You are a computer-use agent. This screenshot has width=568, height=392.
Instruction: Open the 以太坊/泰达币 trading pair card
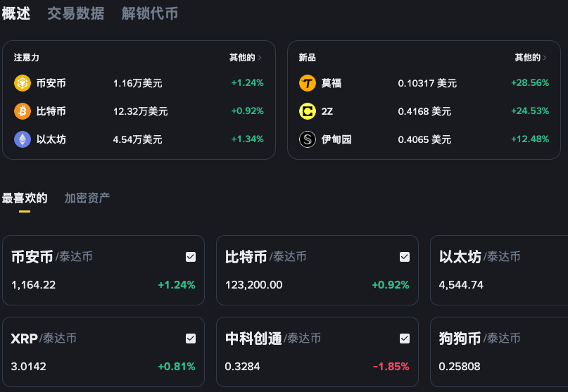click(498, 270)
